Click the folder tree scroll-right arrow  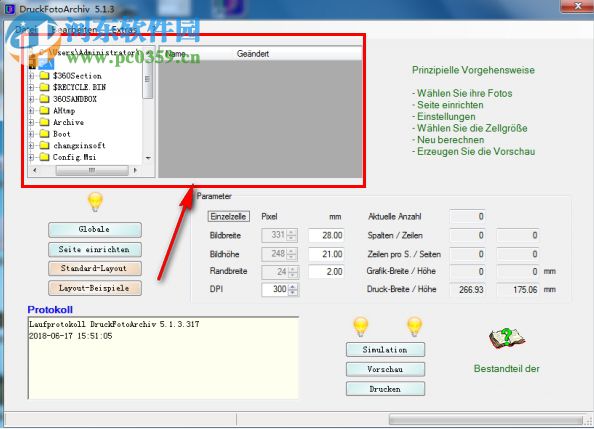tap(135, 171)
